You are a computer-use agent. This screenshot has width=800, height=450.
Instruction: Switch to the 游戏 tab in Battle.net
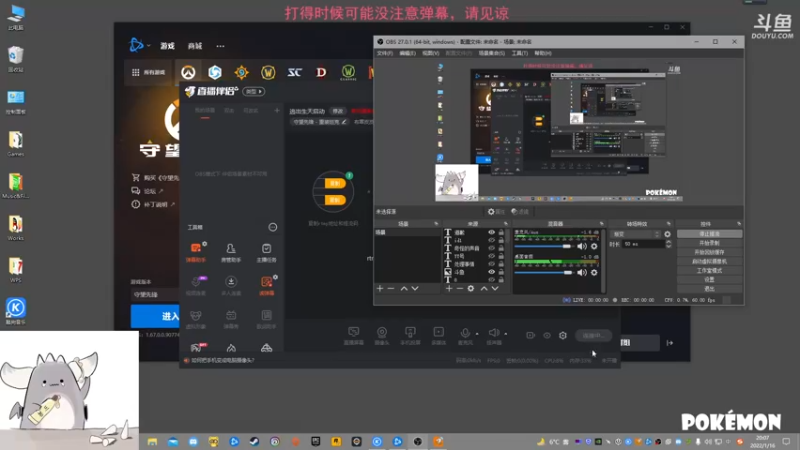(167, 46)
